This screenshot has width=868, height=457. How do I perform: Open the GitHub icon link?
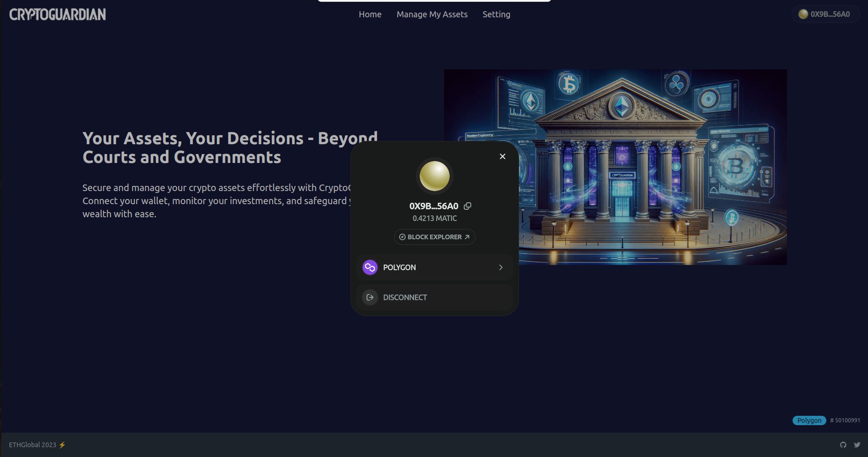(843, 445)
